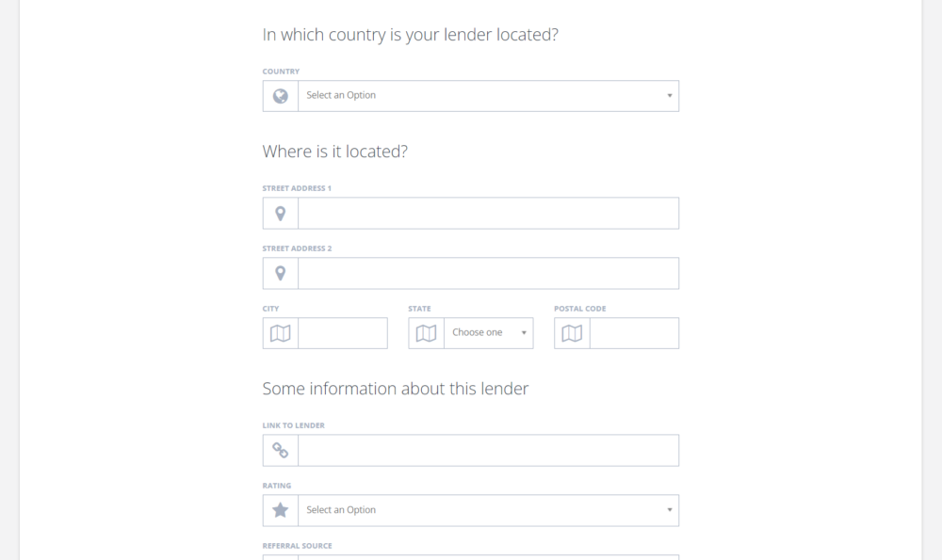This screenshot has width=942, height=560.
Task: Click the Rating dropdown arrow
Action: point(669,510)
